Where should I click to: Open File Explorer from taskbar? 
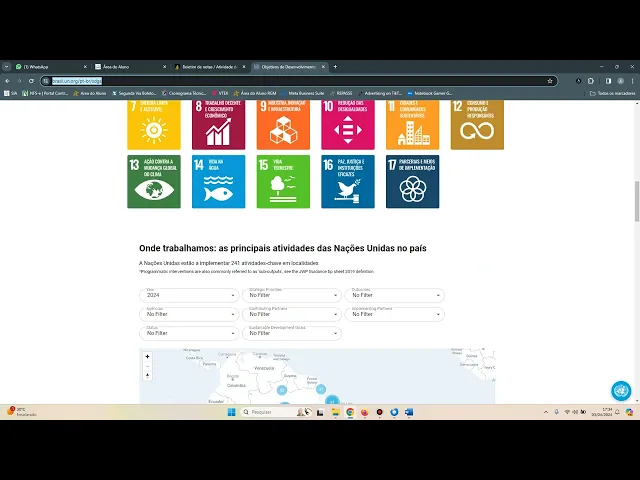pos(335,412)
